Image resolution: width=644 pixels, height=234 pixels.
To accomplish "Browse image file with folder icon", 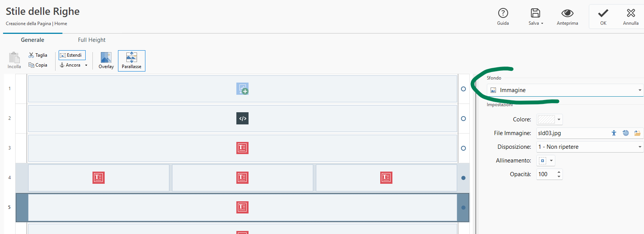I will (x=637, y=133).
